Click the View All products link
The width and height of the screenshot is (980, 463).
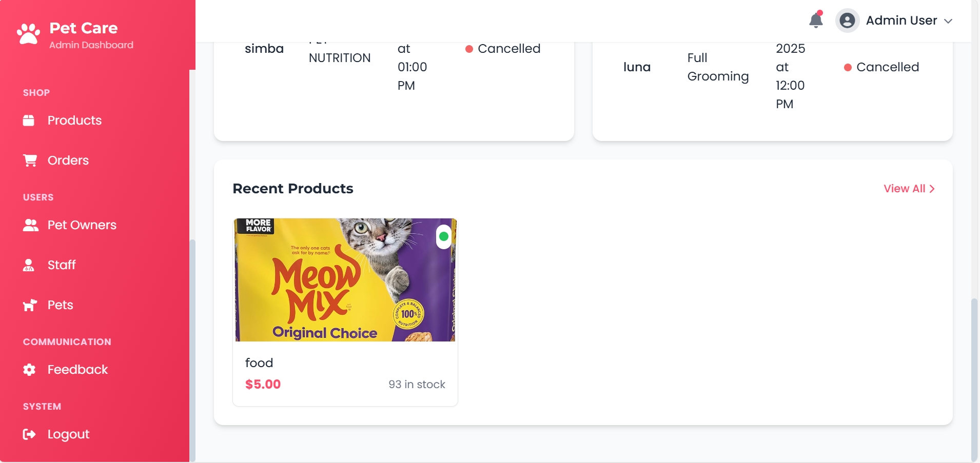904,189
